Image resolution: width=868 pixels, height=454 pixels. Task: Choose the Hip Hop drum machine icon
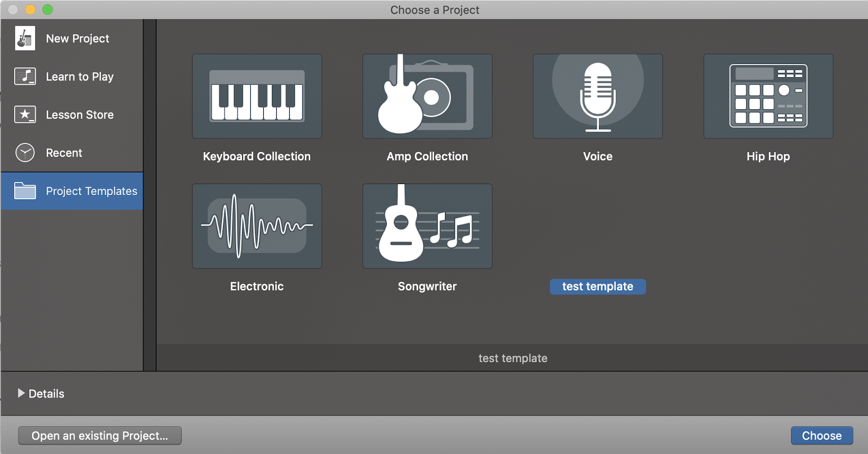point(768,96)
